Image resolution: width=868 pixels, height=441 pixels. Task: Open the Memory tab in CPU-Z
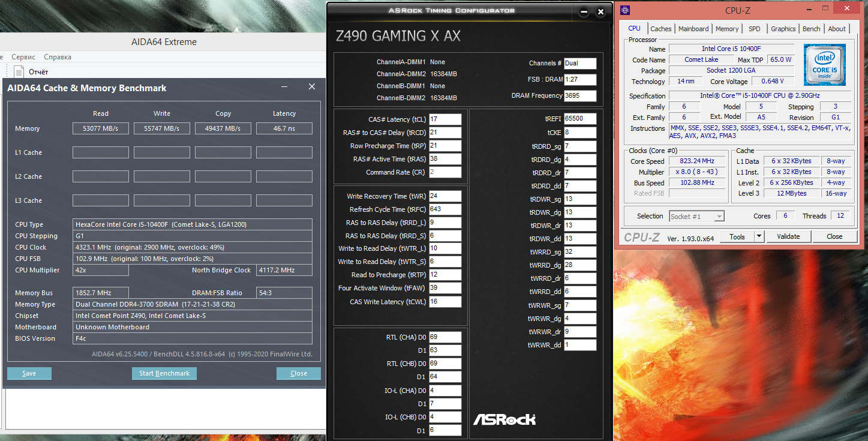(x=727, y=29)
